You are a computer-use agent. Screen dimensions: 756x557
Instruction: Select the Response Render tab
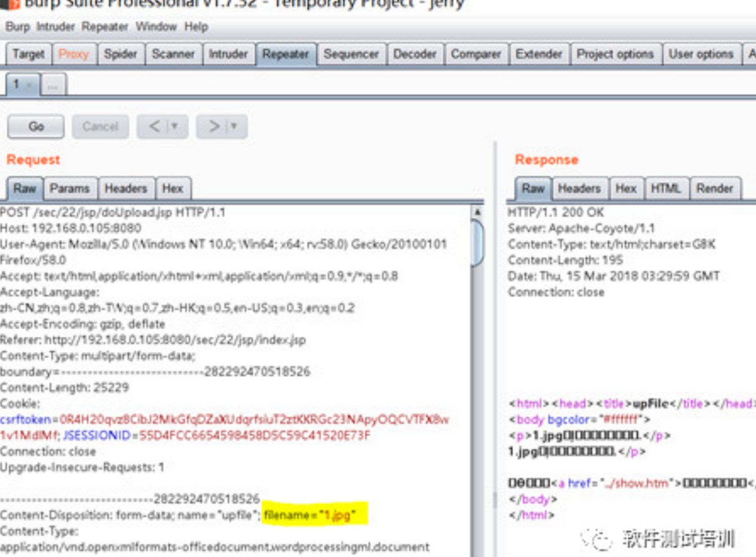(x=714, y=189)
